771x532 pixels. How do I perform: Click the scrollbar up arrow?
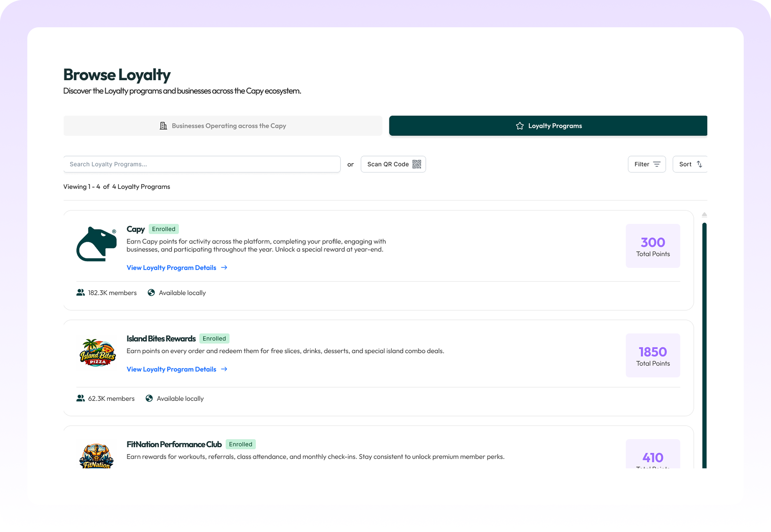click(704, 214)
